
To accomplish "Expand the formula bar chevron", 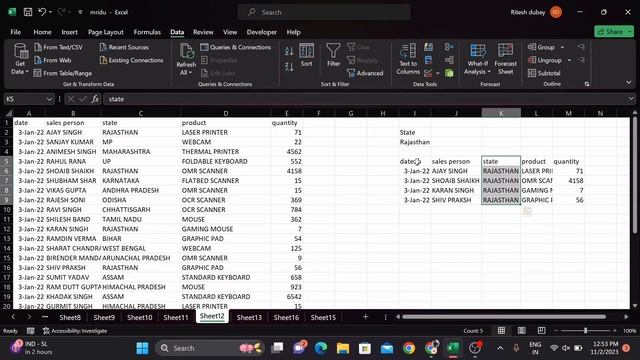I will tap(631, 99).
